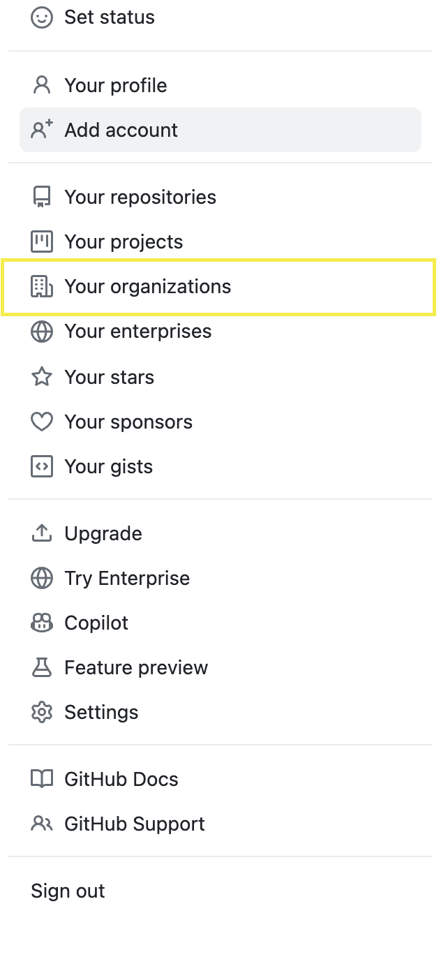Click the beaker icon for Feature preview

(42, 667)
